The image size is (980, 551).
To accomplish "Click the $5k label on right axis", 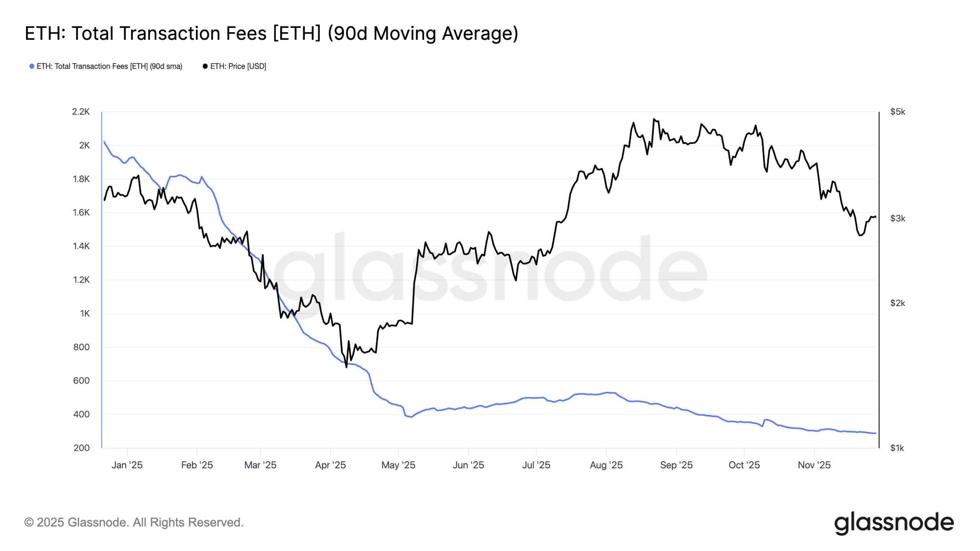I will pos(897,112).
